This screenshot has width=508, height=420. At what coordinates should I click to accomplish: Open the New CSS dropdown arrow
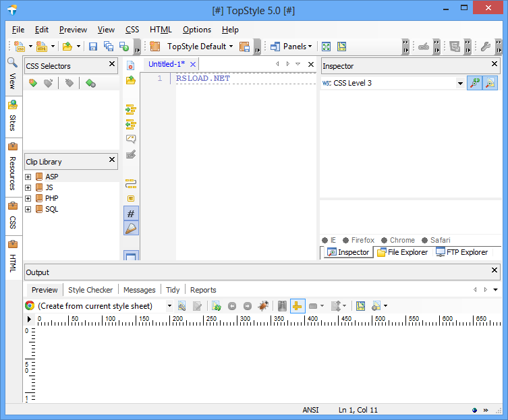coord(30,47)
